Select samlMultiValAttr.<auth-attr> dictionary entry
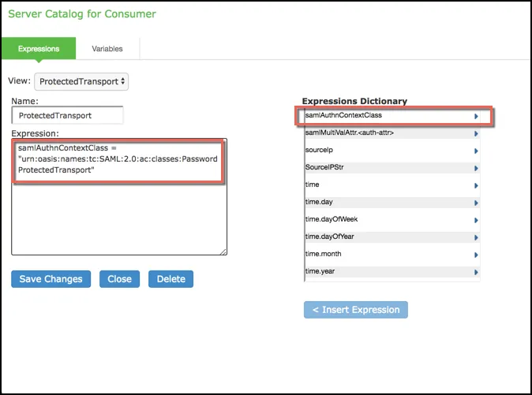The height and width of the screenshot is (395, 532). pyautogui.click(x=392, y=132)
